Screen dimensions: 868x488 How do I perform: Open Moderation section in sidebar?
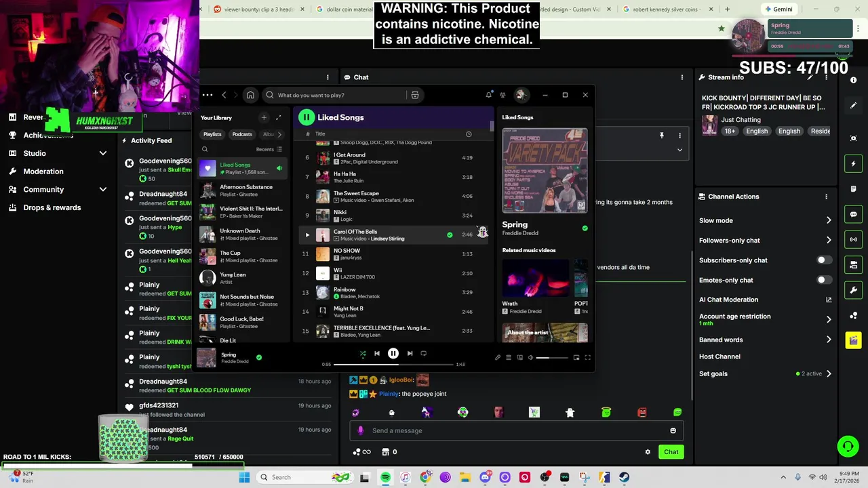(43, 171)
